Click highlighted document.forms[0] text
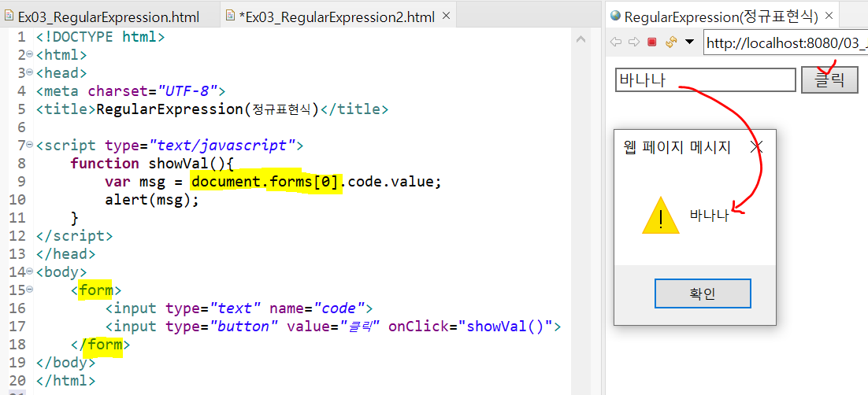Image resolution: width=868 pixels, height=395 pixels. pos(267,182)
